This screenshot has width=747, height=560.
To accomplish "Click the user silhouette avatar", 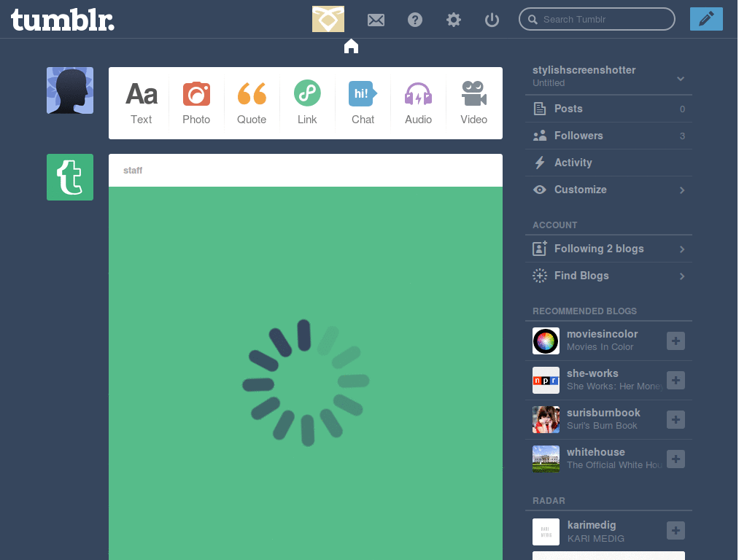I will (x=70, y=90).
